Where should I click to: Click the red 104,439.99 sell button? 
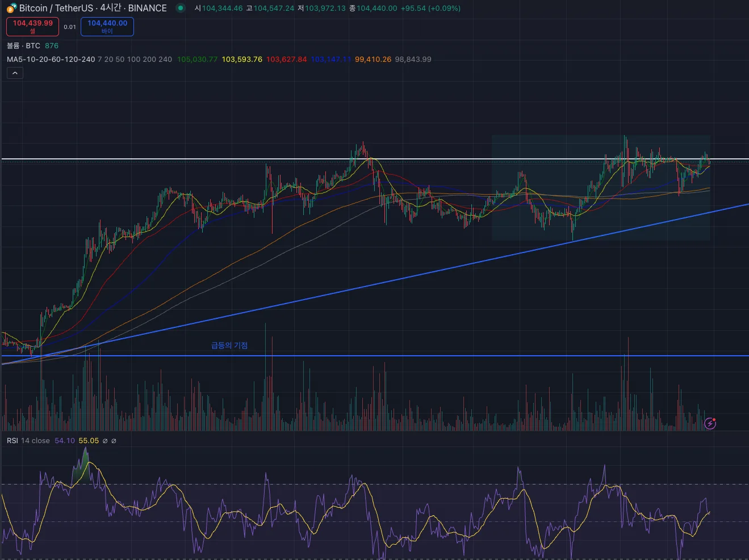32,27
